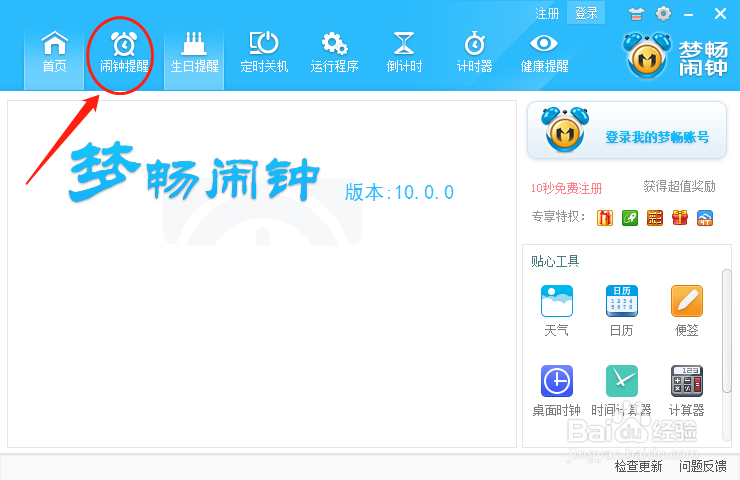Open the 时间计算器 time calculator tool

(622, 390)
